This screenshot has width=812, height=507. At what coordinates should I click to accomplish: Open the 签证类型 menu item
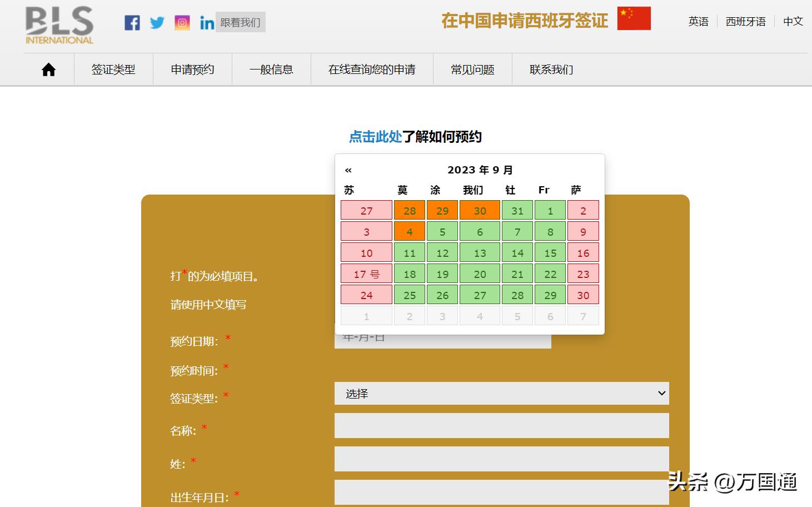pos(113,69)
